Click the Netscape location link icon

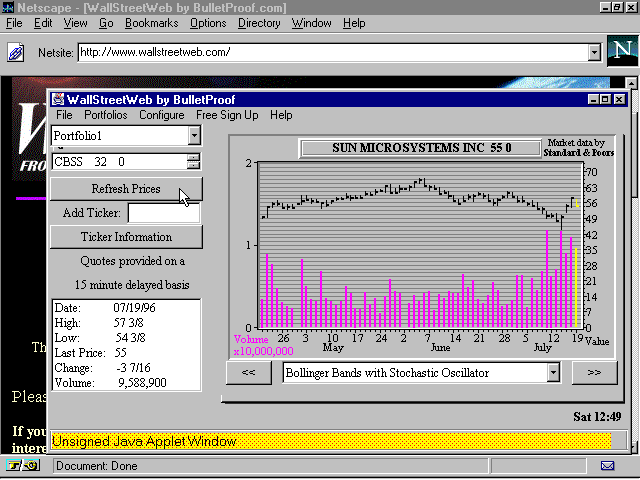click(x=16, y=52)
